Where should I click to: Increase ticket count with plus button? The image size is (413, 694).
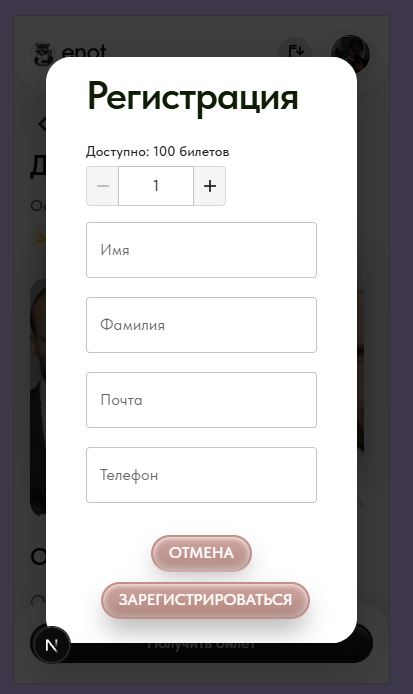[209, 186]
